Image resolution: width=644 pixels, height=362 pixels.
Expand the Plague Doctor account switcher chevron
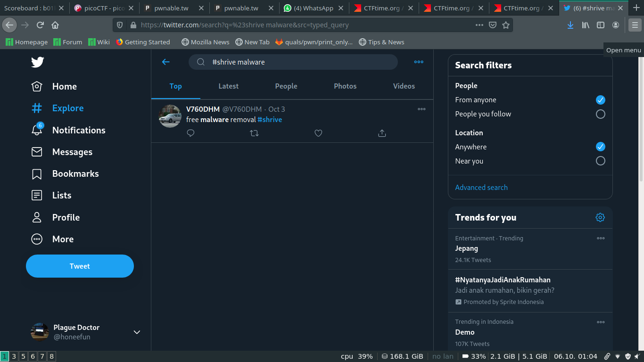[137, 332]
